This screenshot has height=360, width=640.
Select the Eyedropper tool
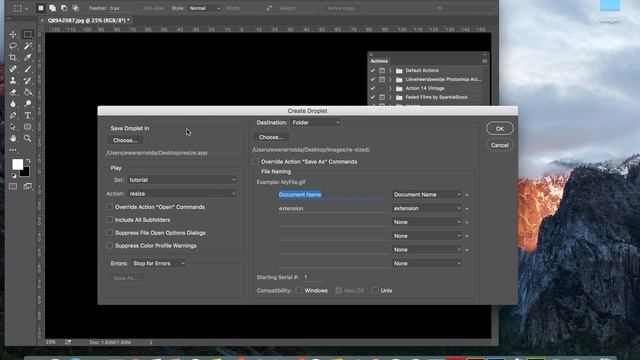pyautogui.click(x=28, y=58)
